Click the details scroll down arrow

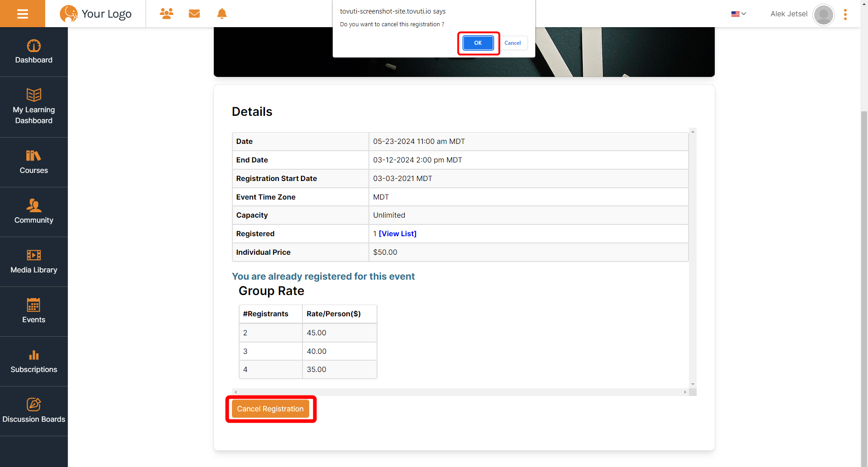pyautogui.click(x=693, y=384)
